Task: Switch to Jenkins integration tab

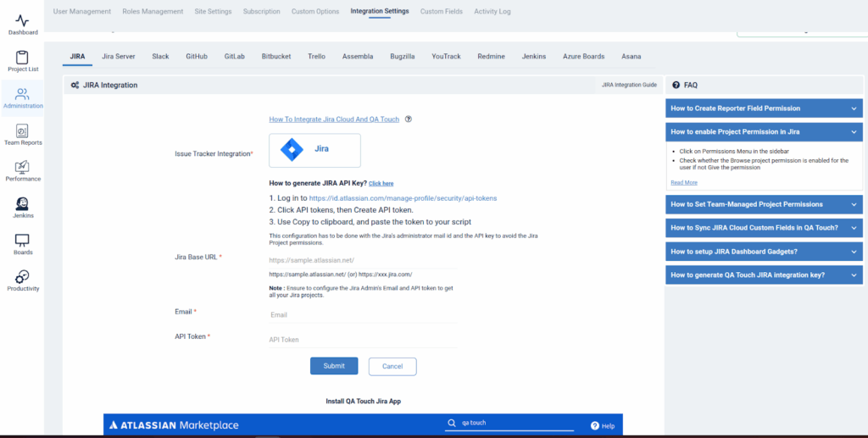Action: coord(534,57)
